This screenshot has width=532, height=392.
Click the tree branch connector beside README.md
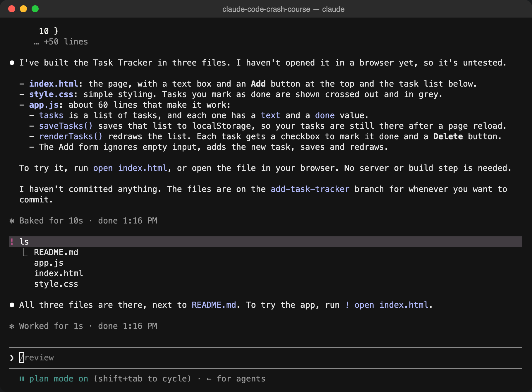(25, 252)
